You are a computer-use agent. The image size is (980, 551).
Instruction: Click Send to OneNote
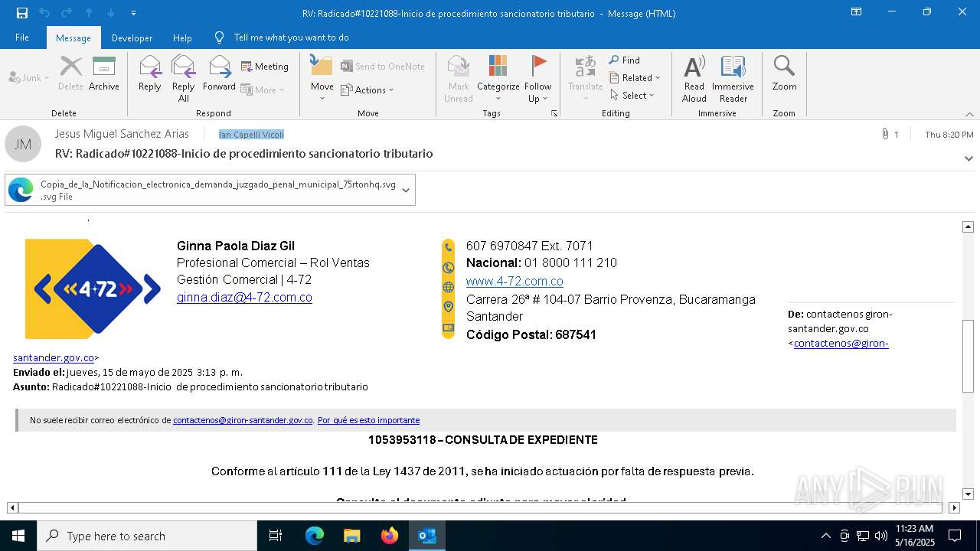click(383, 67)
